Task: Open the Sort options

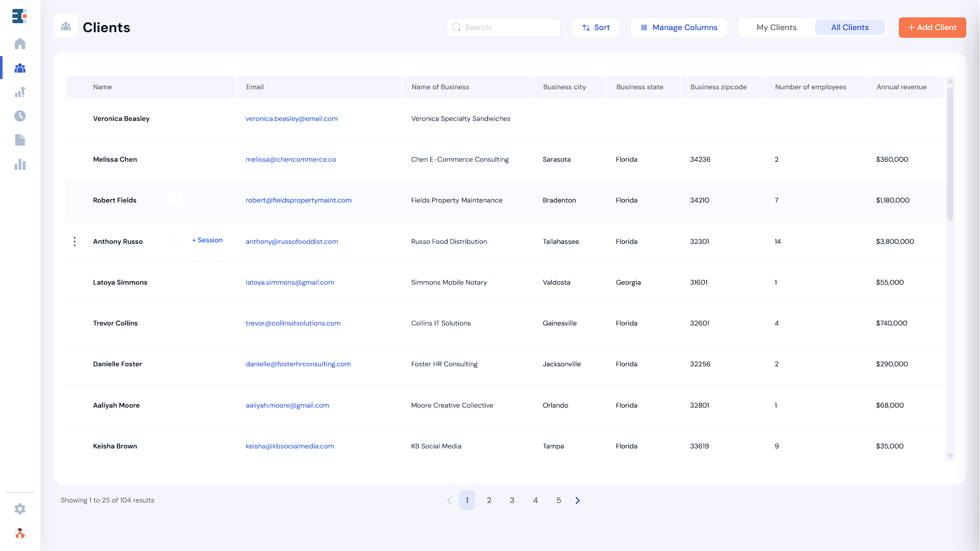Action: pos(596,28)
